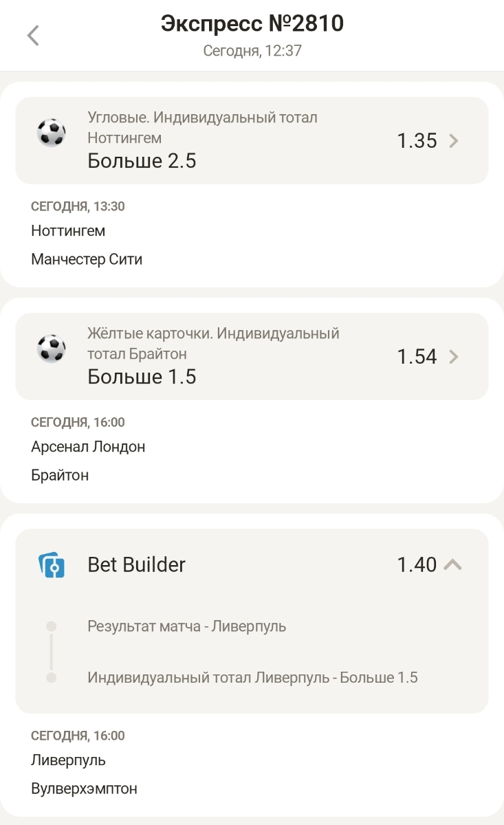Screen dimensions: 504x825
Task: Click the Сегодня, 12:37 timestamp
Action: 252,51
